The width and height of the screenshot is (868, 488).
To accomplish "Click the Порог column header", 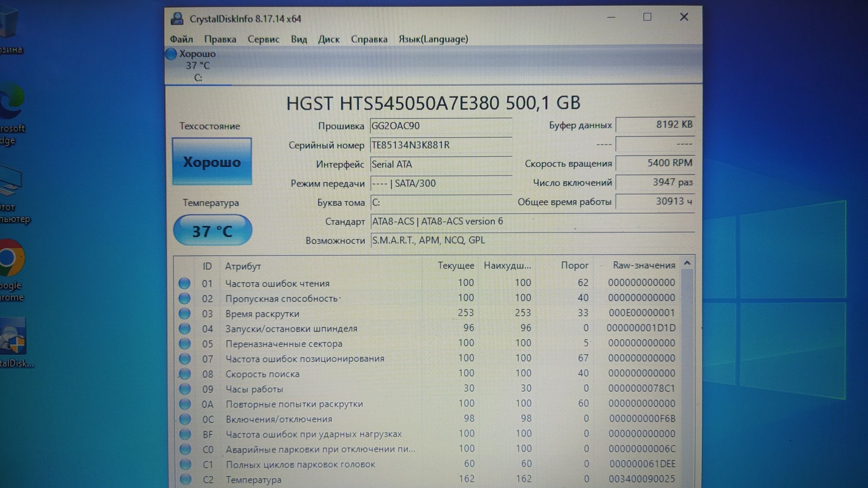I will [575, 265].
